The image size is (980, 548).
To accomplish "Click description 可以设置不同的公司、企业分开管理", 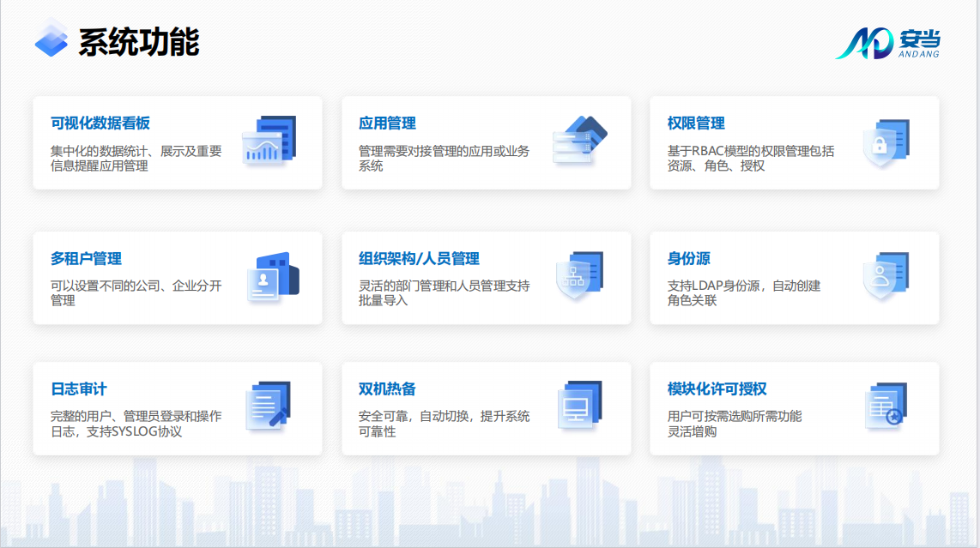I will click(136, 293).
